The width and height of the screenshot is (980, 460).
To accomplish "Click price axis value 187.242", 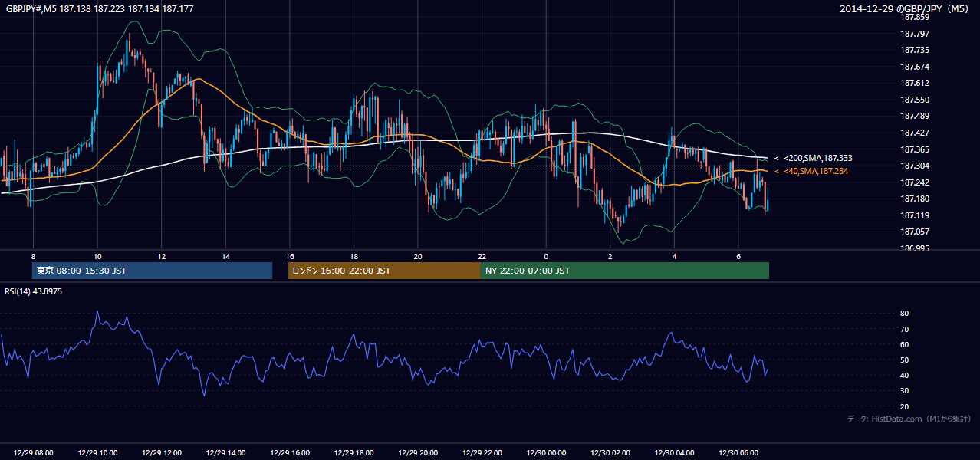I will pyautogui.click(x=915, y=182).
